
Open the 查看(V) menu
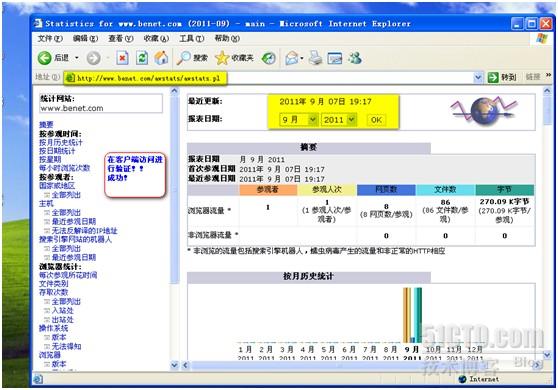(121, 38)
